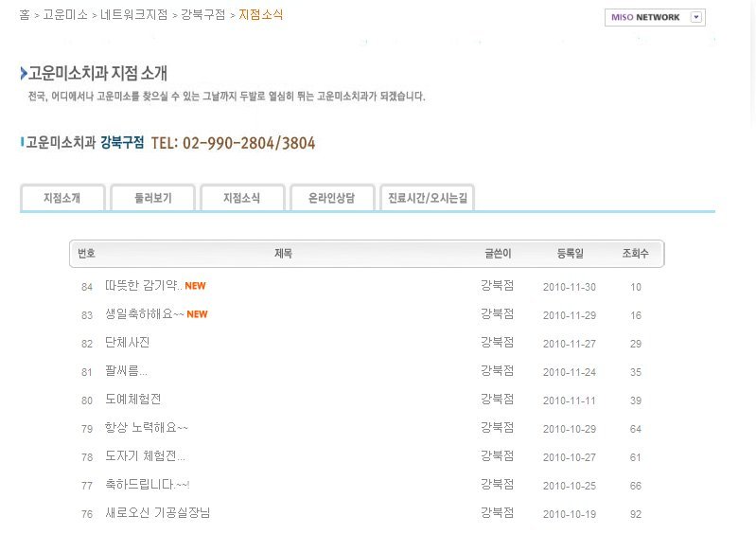This screenshot has width=756, height=534.
Task: Switch to the 진료시간/오시는길 tab
Action: [428, 198]
